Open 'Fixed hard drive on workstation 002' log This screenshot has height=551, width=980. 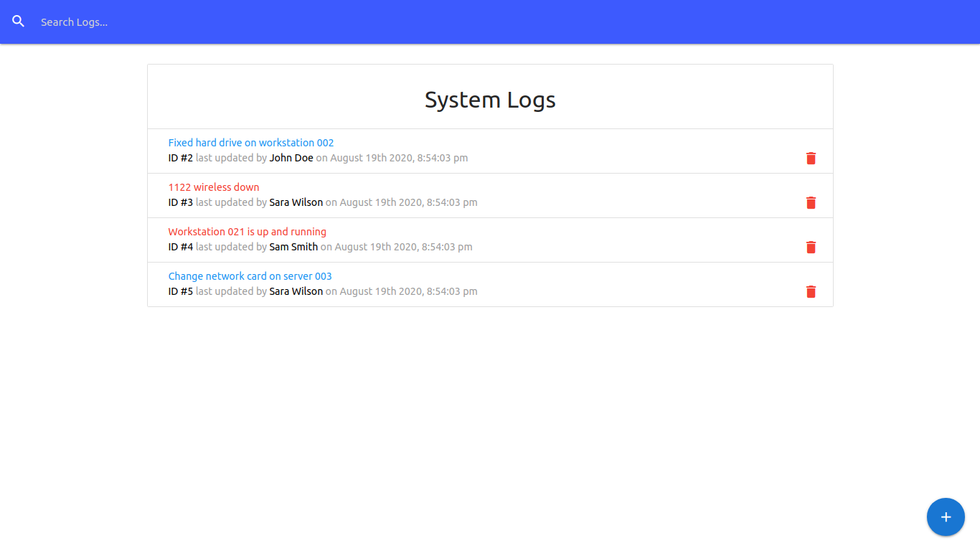251,143
